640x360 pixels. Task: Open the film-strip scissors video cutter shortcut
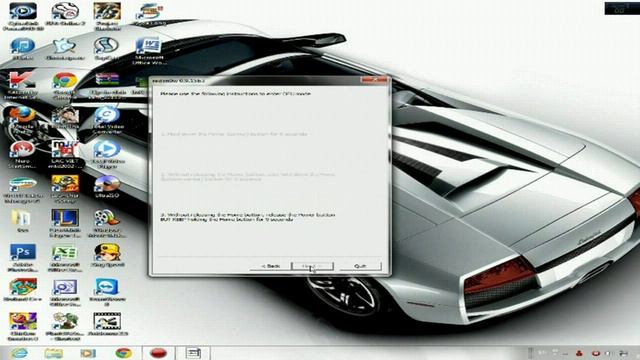click(108, 324)
